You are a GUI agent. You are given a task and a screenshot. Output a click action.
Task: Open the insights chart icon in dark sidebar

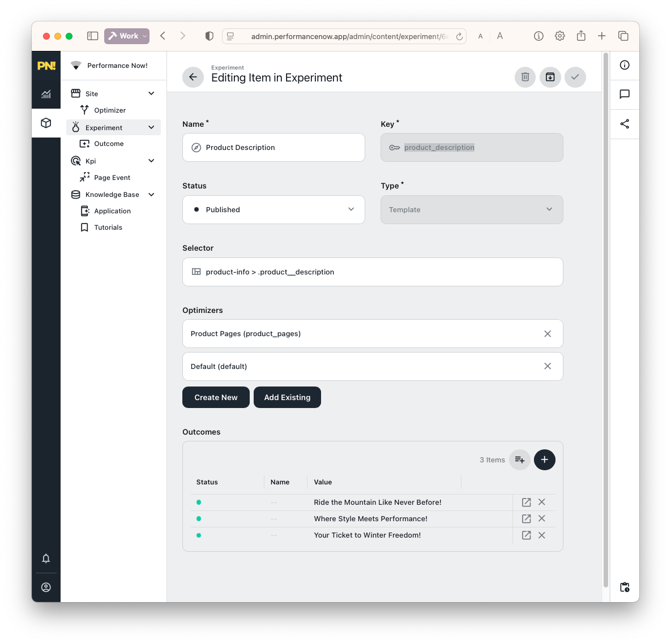click(x=46, y=94)
